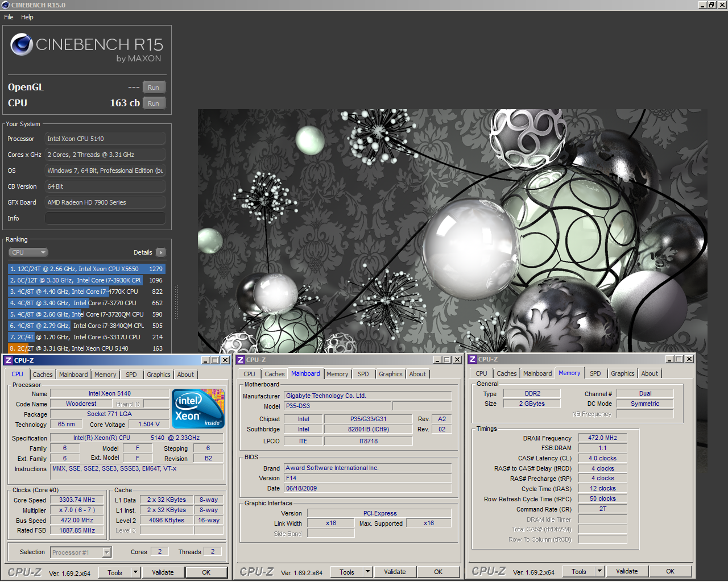
Task: Switch to Caches tab in first CPU-Z
Action: click(x=43, y=375)
